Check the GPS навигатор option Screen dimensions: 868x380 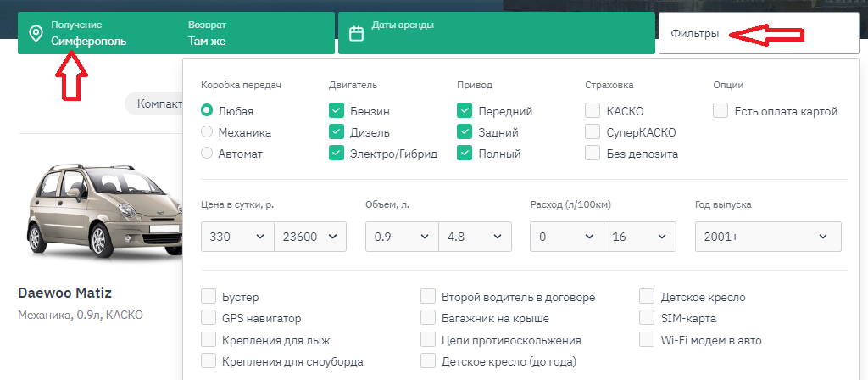tap(209, 318)
